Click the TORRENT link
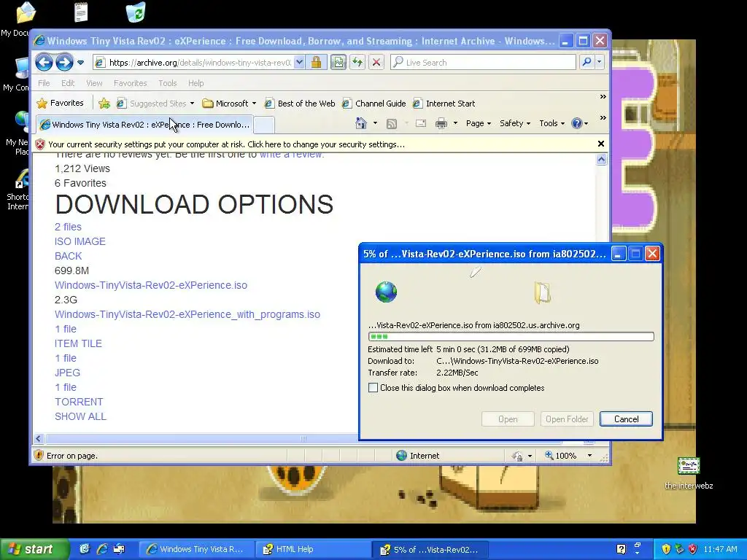747x560 pixels. (79, 402)
